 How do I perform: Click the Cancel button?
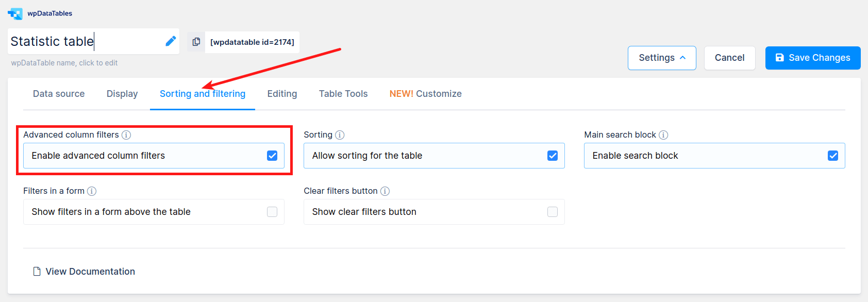click(730, 58)
